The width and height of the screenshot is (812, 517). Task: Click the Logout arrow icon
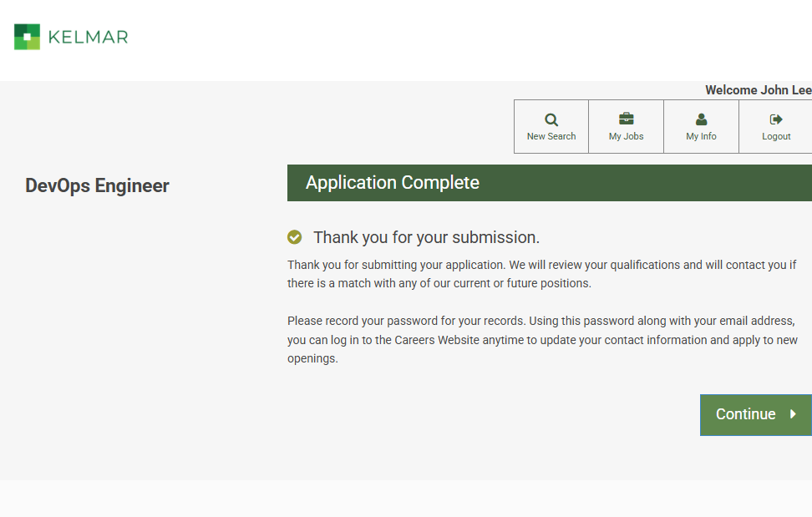coord(776,119)
